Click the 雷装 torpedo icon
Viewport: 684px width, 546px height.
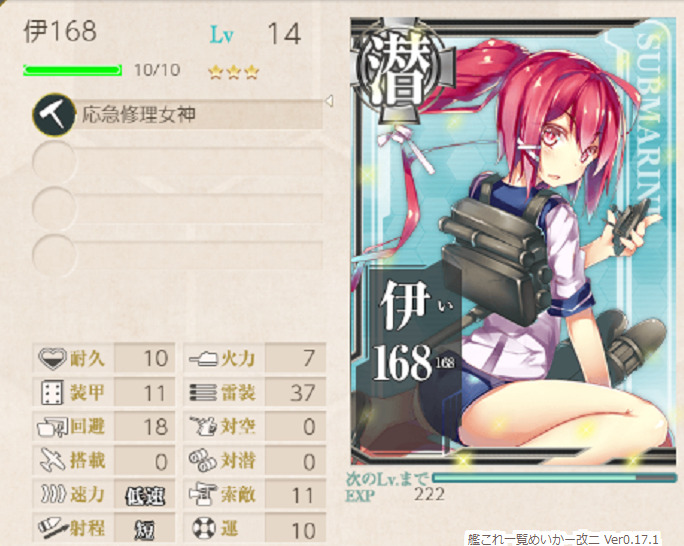point(203,392)
